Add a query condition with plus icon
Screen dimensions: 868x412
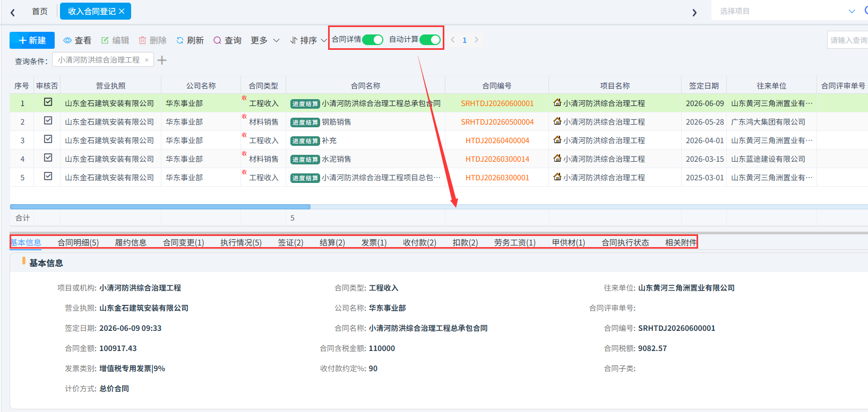pyautogui.click(x=162, y=60)
